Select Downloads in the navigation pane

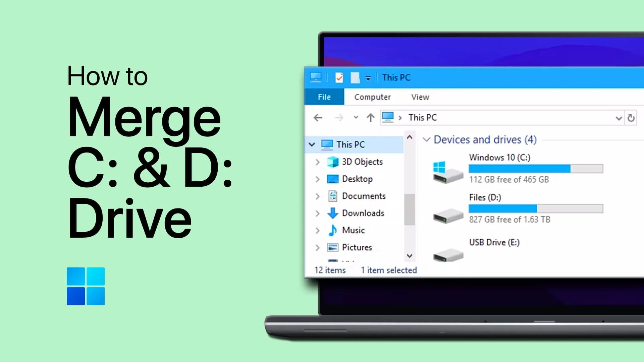tap(363, 214)
